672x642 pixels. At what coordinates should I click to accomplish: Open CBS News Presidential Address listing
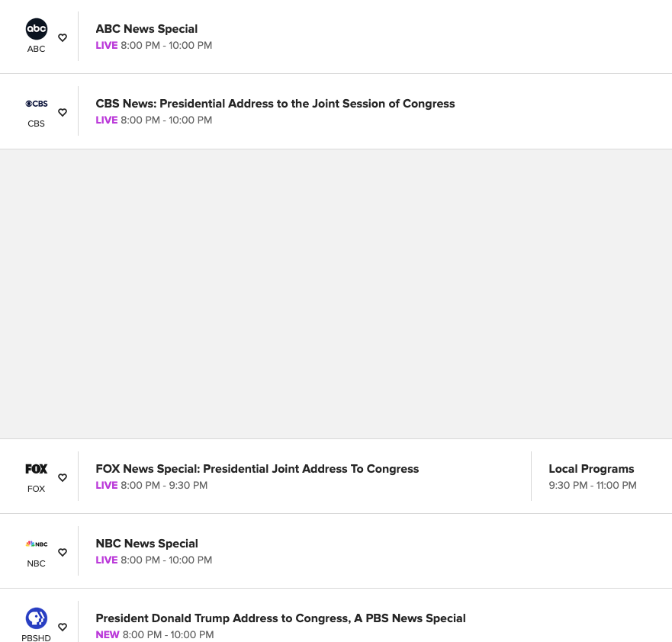coord(275,104)
